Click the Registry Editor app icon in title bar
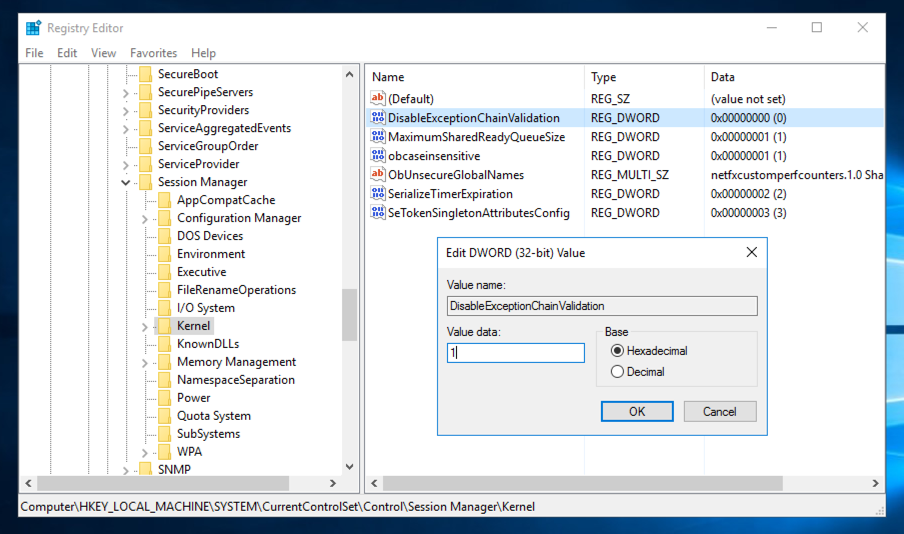The image size is (904, 534). click(33, 28)
